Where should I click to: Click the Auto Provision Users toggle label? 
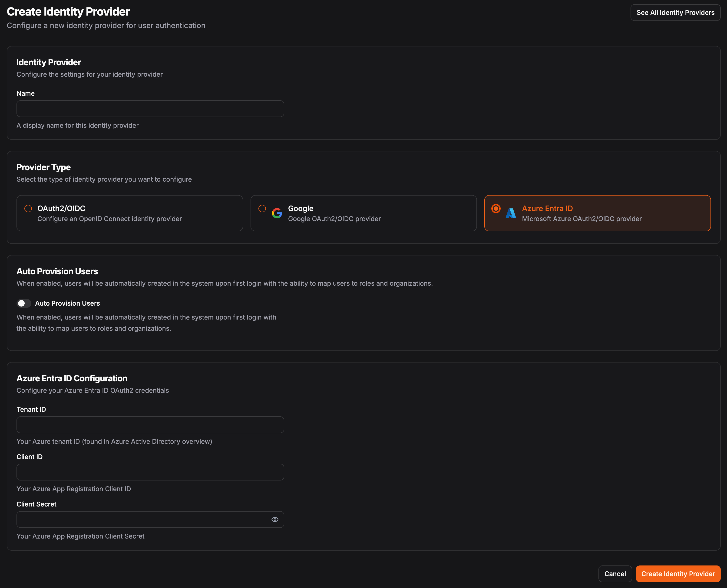click(x=67, y=303)
